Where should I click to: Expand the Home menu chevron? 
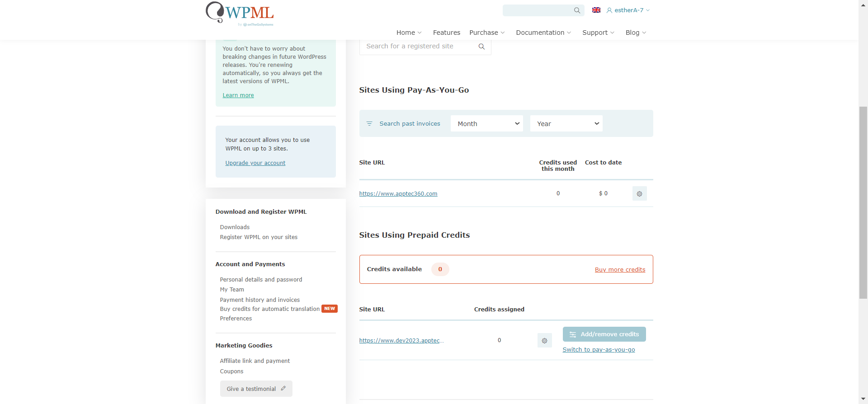[420, 33]
